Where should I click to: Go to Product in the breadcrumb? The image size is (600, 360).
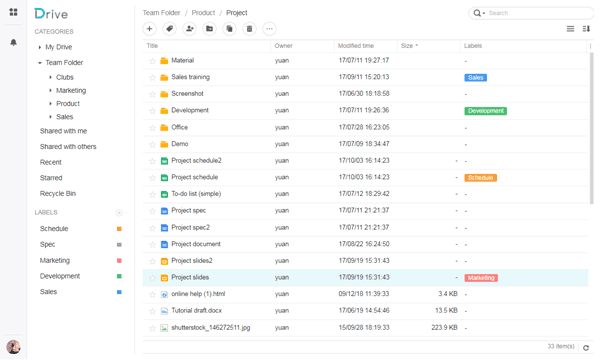click(203, 13)
